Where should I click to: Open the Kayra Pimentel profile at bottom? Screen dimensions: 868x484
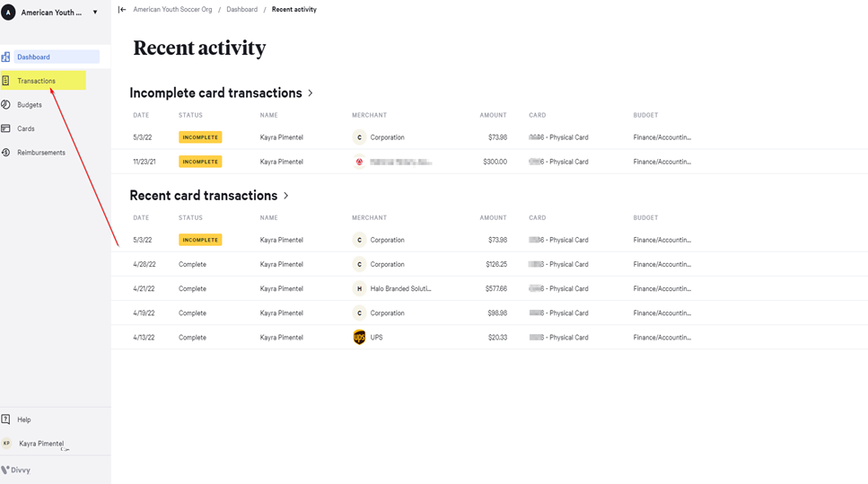tap(41, 444)
